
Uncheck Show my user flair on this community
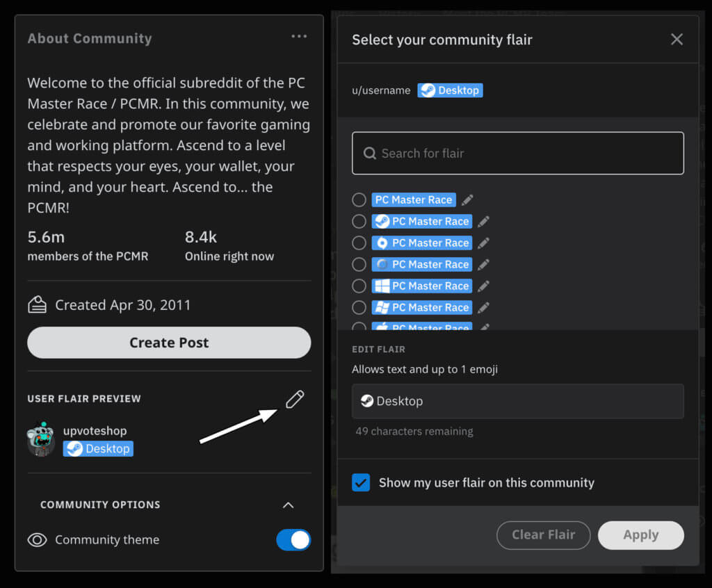360,482
